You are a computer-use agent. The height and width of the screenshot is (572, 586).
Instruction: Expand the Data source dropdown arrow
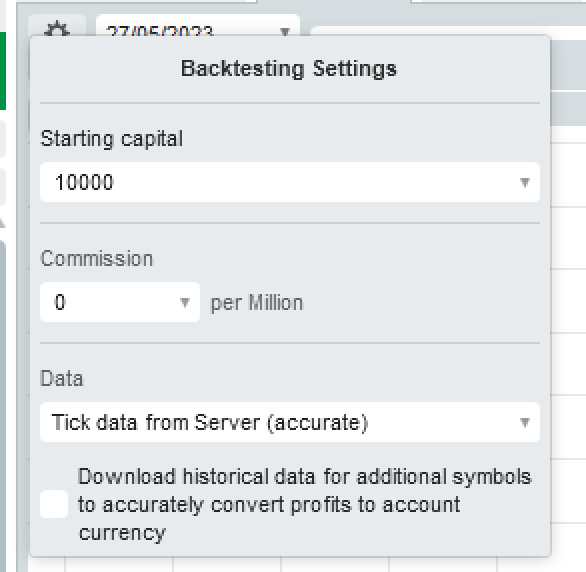pos(525,422)
